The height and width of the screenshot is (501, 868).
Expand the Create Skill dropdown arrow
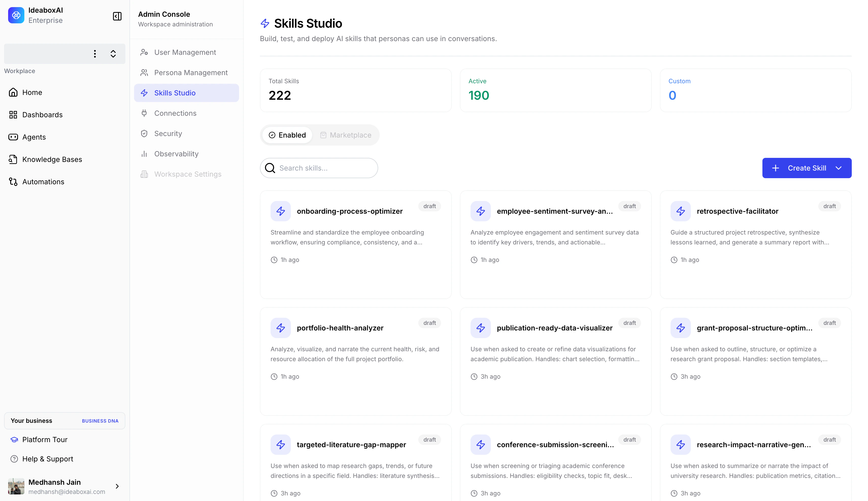[838, 168]
